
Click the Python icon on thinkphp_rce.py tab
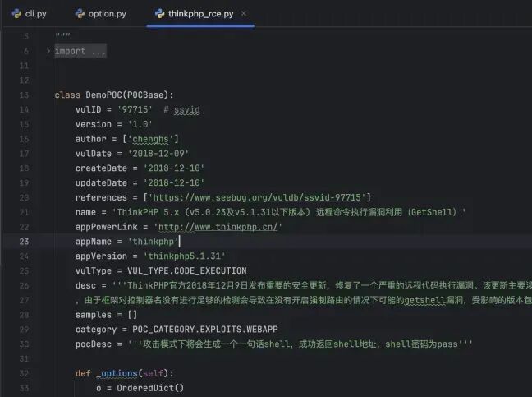[x=159, y=14]
